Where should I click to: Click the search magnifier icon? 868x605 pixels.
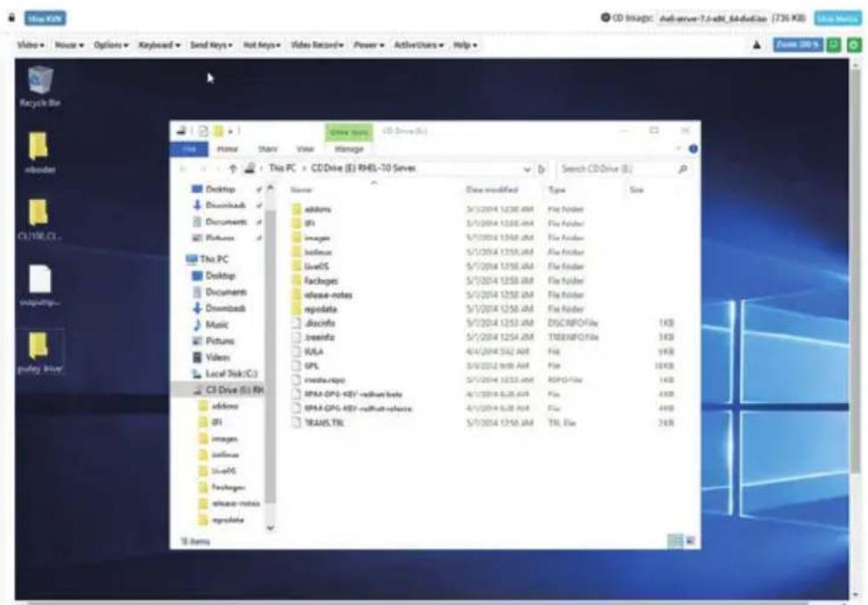pos(683,169)
